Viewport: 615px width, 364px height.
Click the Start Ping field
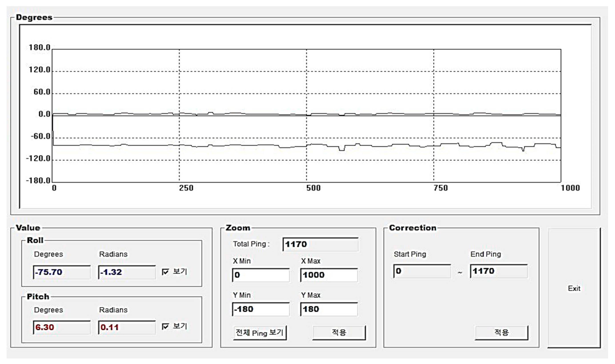coord(422,271)
